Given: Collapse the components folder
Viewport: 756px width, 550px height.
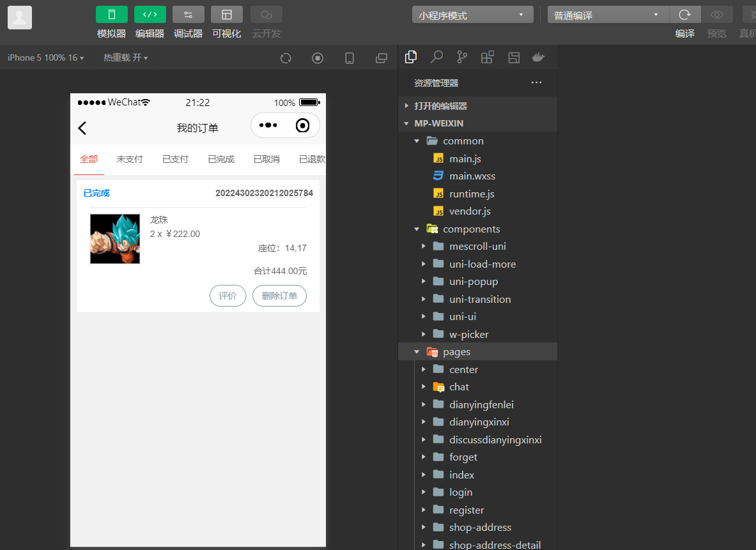Looking at the screenshot, I should [478, 229].
